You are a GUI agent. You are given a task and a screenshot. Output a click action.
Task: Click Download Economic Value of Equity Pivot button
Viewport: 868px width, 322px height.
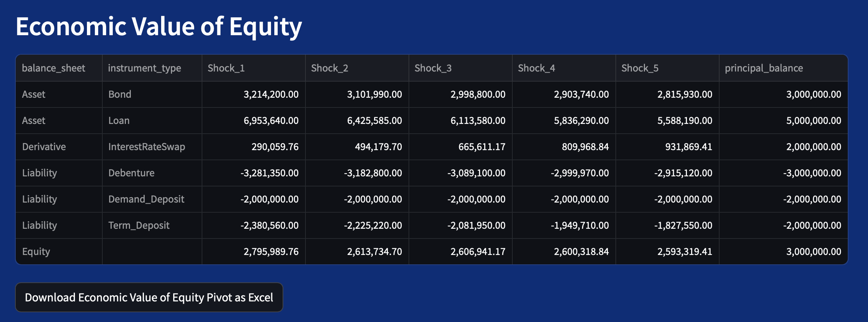(x=149, y=297)
